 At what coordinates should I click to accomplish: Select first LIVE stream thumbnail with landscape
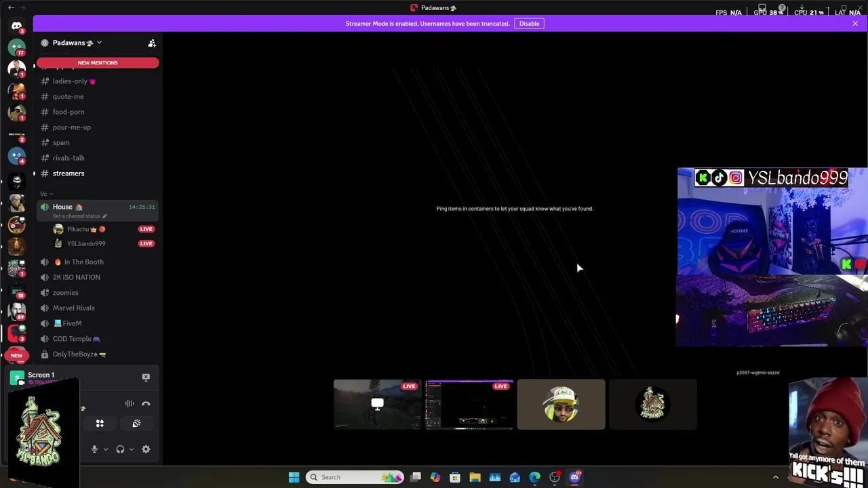[377, 405]
